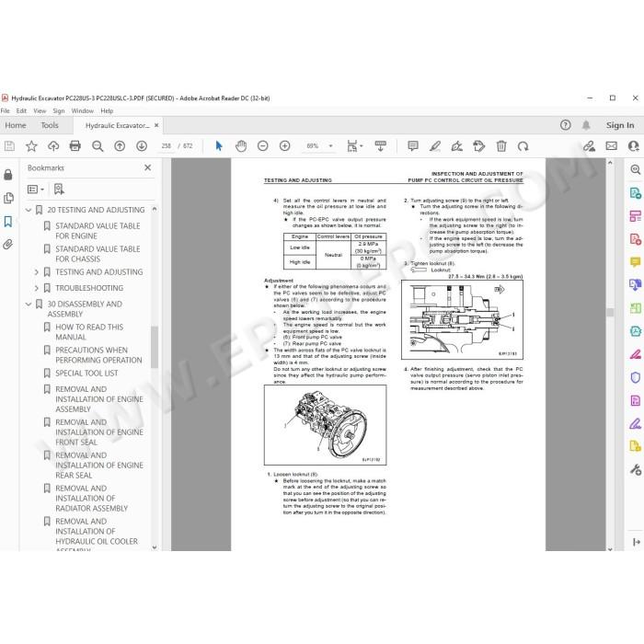
Task: Collapse the 30 DISASSEMBLY AND ASSEMBLY bookmark
Action: pos(29,304)
